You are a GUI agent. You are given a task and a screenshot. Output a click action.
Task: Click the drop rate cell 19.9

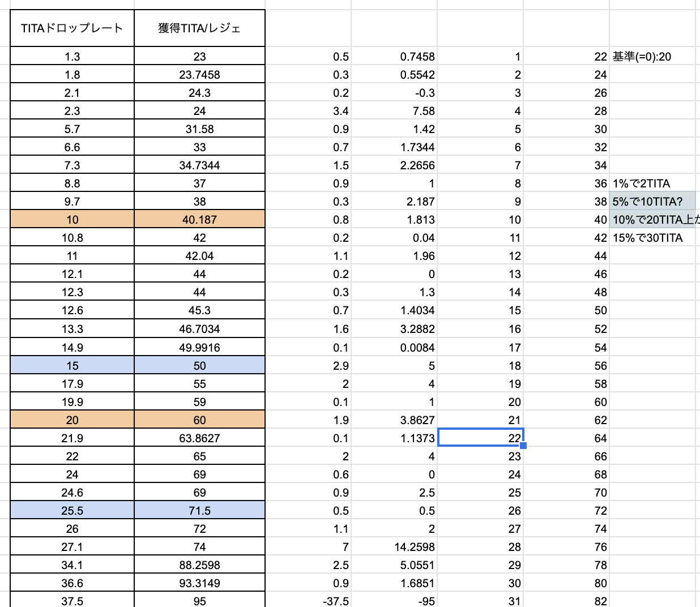coord(72,401)
